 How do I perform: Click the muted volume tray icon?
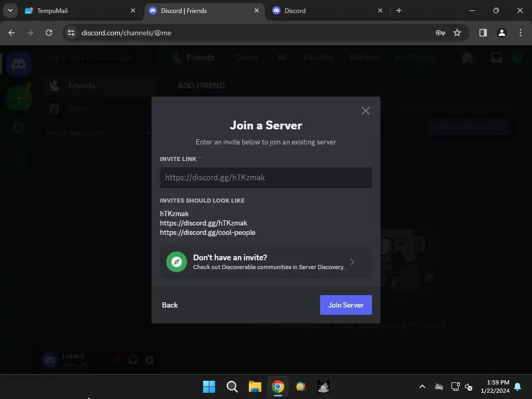[x=469, y=387]
